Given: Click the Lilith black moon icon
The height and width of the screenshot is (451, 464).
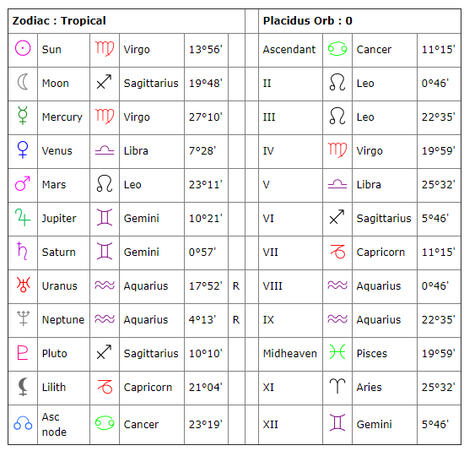Looking at the screenshot, I should click(x=23, y=386).
